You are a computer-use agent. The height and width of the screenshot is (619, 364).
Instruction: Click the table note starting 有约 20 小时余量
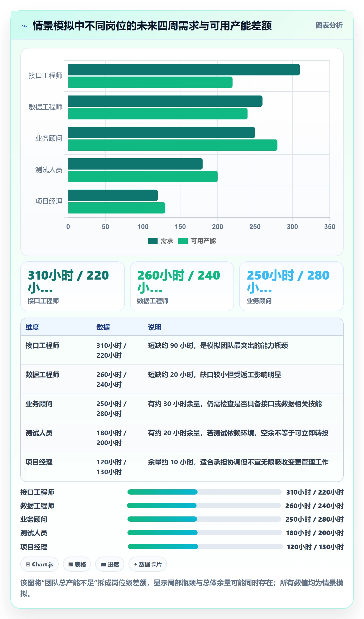tap(238, 433)
